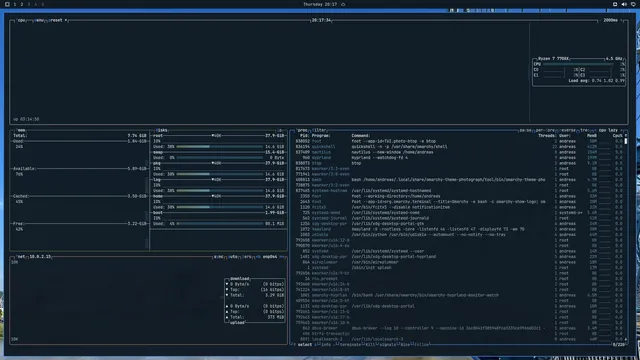Click the Load avg readout

[596, 81]
